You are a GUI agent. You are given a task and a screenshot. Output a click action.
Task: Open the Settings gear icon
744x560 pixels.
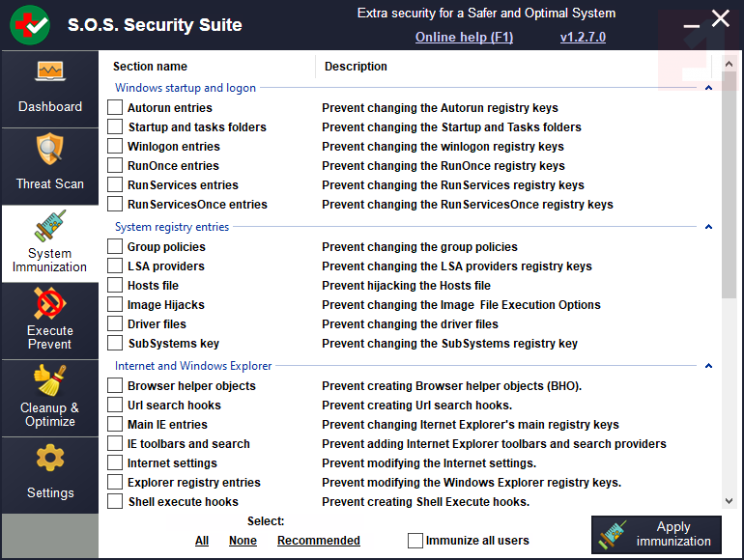[x=50, y=459]
